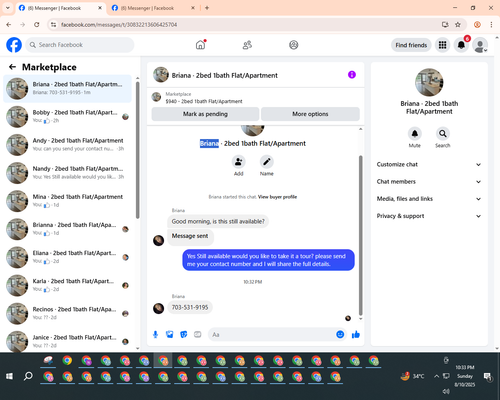Screen dimensions: 500x400
Task: Click the browser back arrow
Action: 9,25
